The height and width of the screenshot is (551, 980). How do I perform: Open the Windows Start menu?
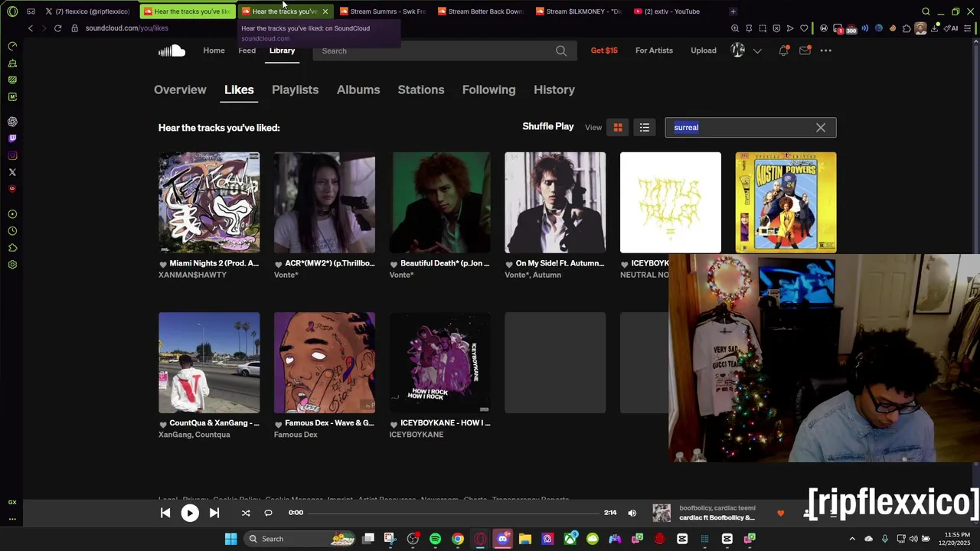pyautogui.click(x=230, y=539)
